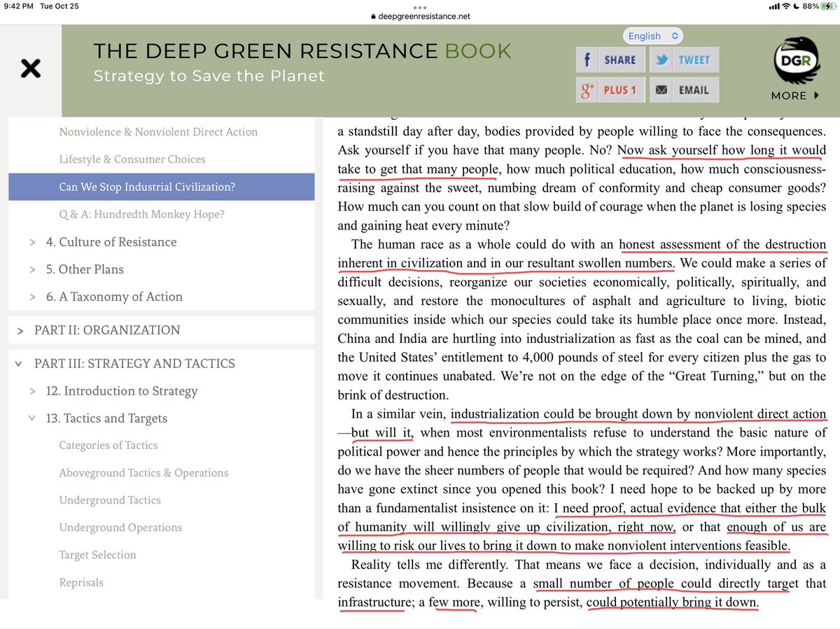
Task: Open Nonviolence & Nonviolent Direct Action
Action: pyautogui.click(x=158, y=132)
